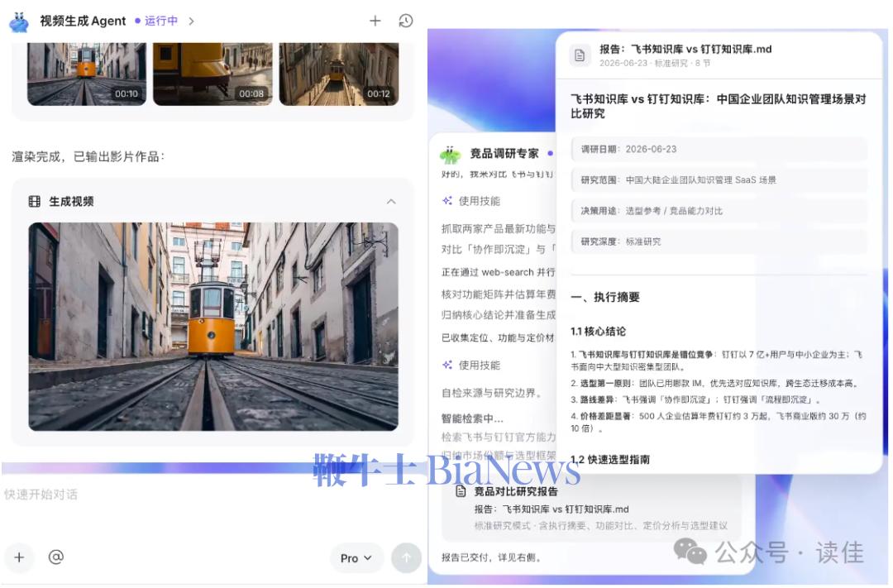Image resolution: width=893 pixels, height=588 pixels.
Task: Click report title 飞书知识库 vs 钉钉知识库.md header
Action: click(x=685, y=50)
